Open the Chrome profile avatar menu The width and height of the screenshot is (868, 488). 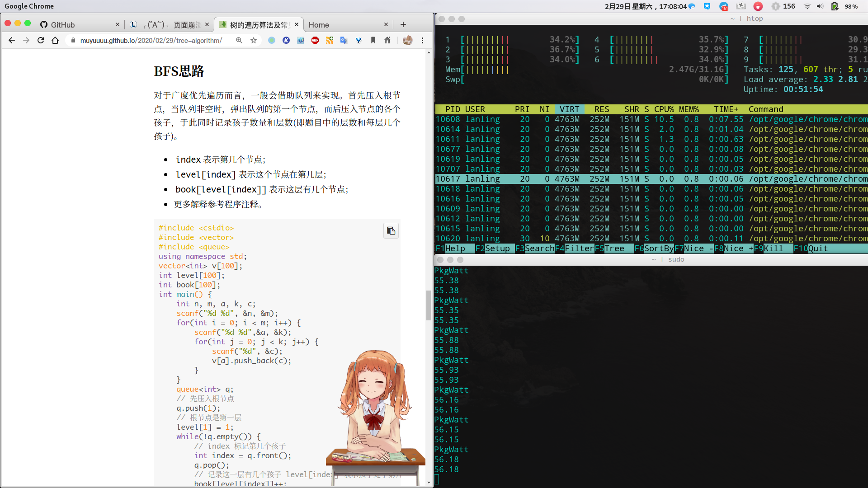coord(407,40)
